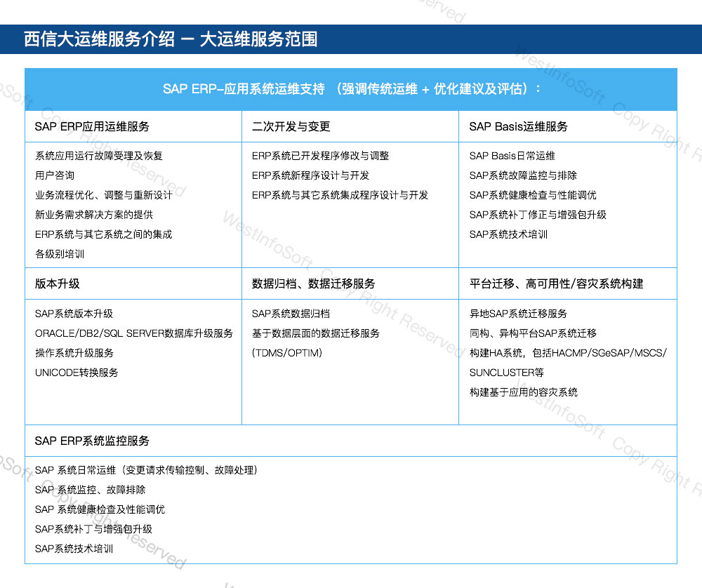
Task: Click 'SAP系统技术培训' under SAP ERP系统监控服务
Action: tap(74, 549)
